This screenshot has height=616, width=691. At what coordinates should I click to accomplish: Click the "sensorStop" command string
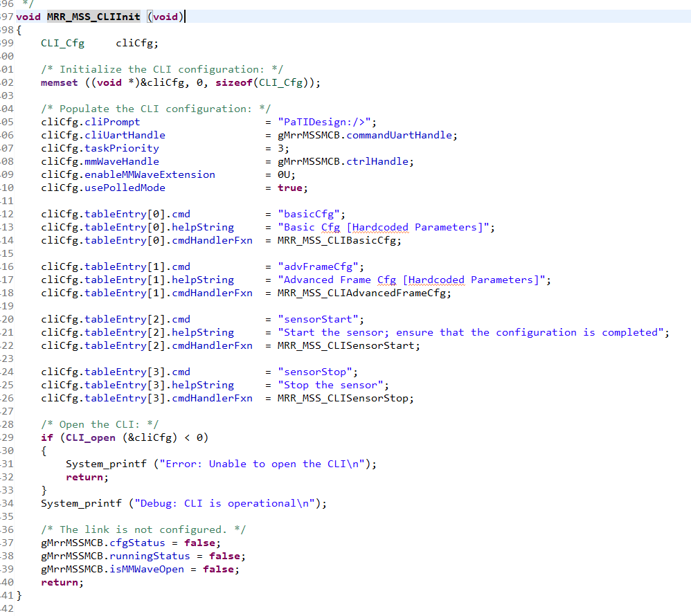314,372
